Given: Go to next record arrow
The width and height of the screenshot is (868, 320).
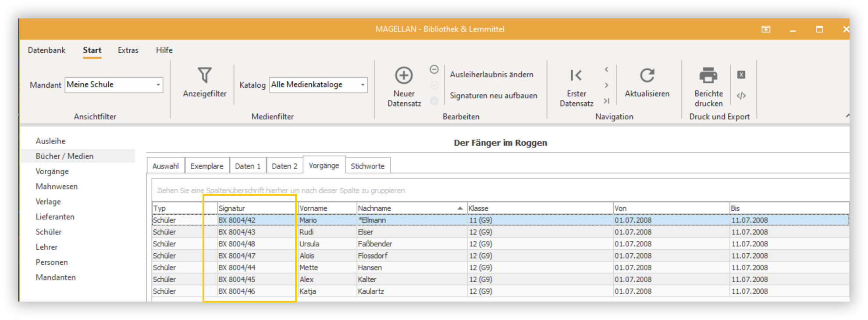Looking at the screenshot, I should (x=606, y=85).
